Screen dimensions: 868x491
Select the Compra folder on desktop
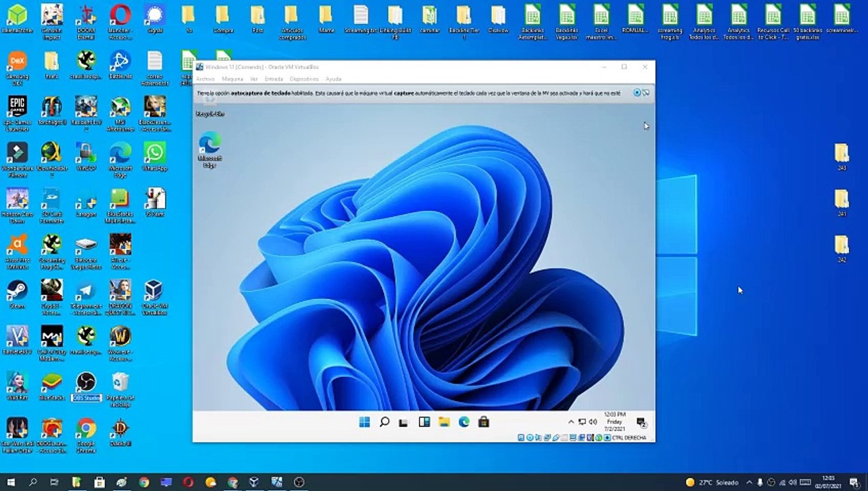223,18
